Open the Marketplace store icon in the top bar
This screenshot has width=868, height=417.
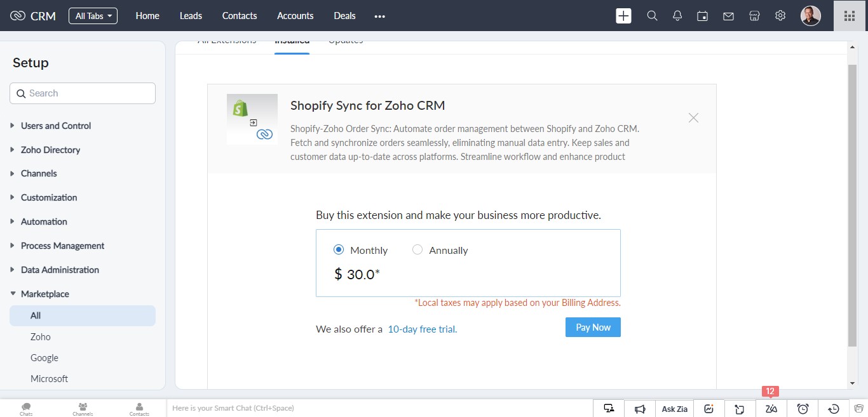tap(754, 16)
